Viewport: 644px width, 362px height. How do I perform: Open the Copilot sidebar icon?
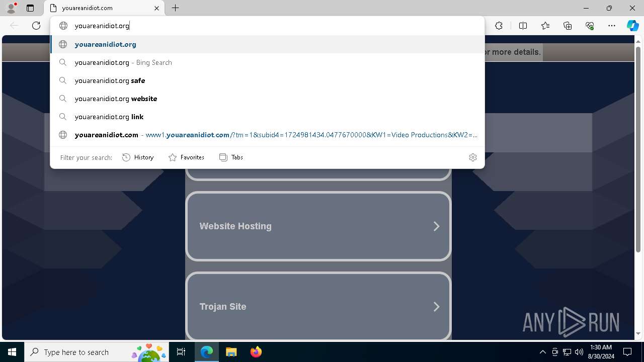[x=632, y=26]
